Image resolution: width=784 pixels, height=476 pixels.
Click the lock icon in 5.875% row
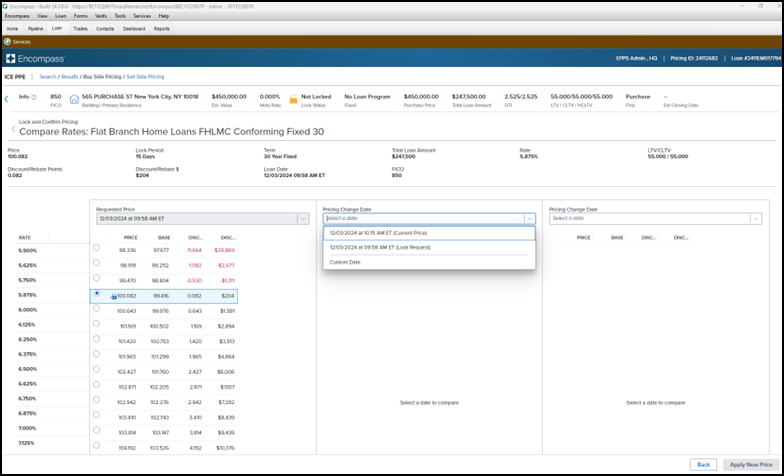(114, 296)
